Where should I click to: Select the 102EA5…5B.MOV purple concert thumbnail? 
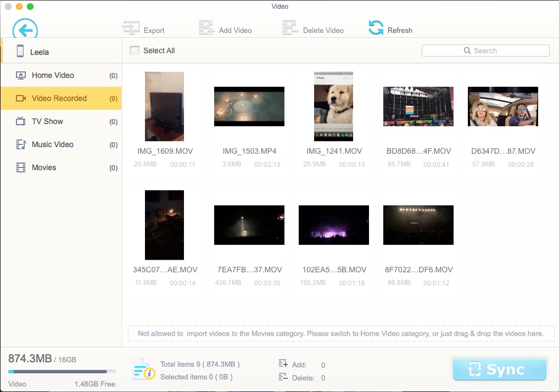click(334, 225)
